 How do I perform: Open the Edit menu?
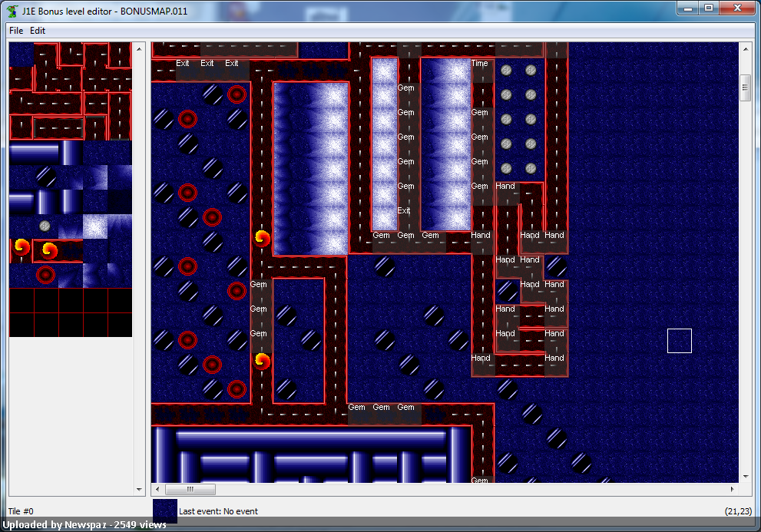pos(38,31)
